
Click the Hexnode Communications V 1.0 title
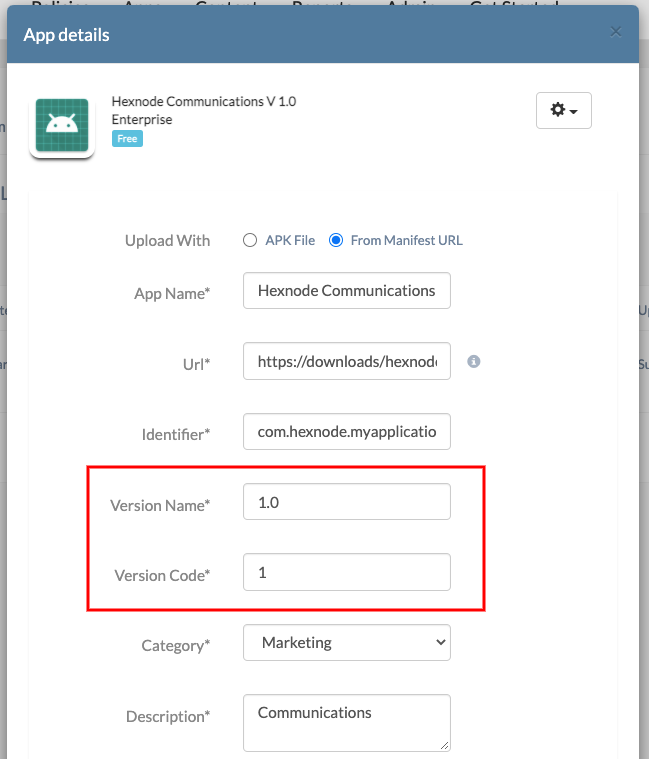[x=204, y=102]
